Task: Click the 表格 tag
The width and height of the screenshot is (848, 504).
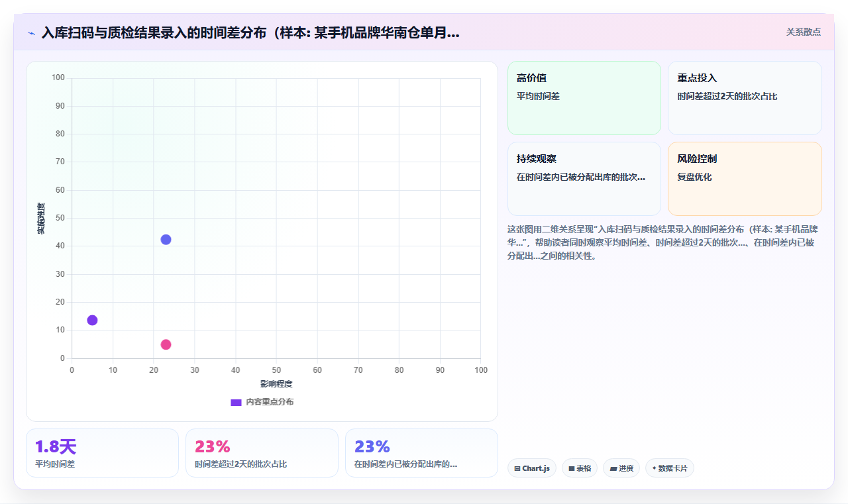Action: pyautogui.click(x=580, y=468)
